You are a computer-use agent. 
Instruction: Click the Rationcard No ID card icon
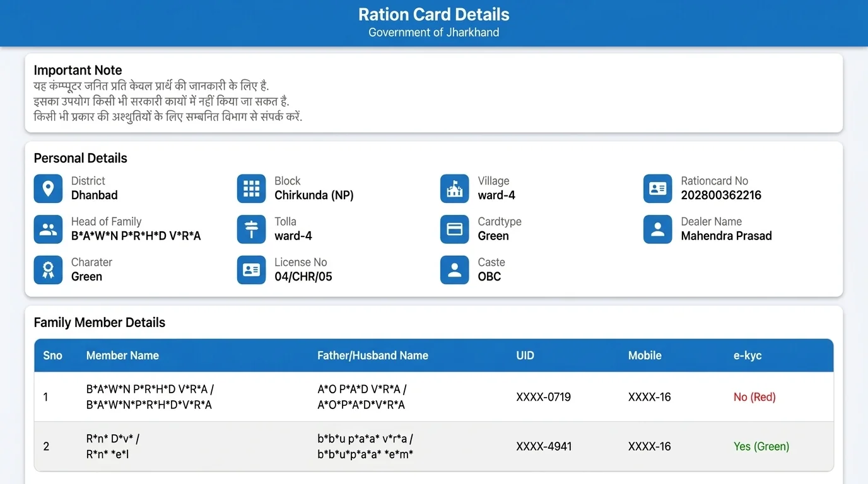click(x=657, y=188)
